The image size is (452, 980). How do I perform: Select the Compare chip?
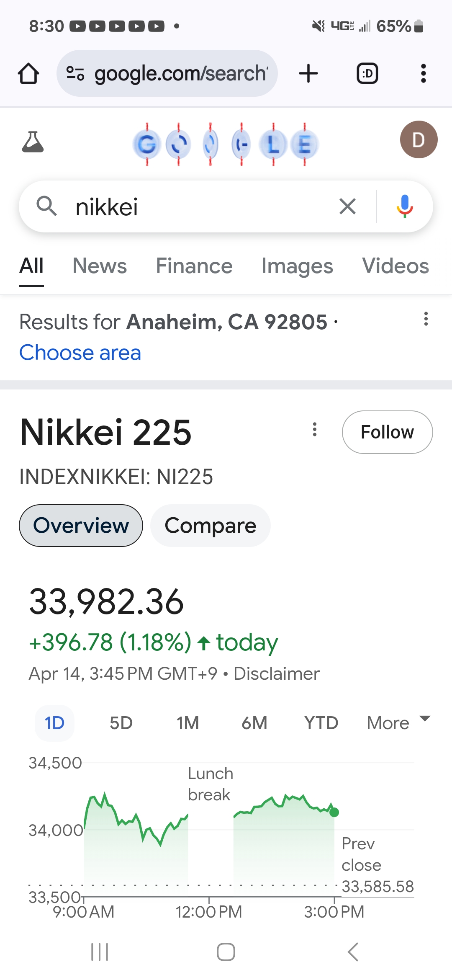[x=210, y=526]
